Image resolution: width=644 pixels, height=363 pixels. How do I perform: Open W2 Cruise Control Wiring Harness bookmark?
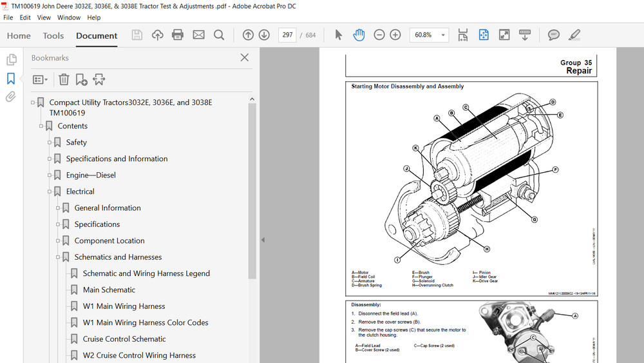click(139, 356)
